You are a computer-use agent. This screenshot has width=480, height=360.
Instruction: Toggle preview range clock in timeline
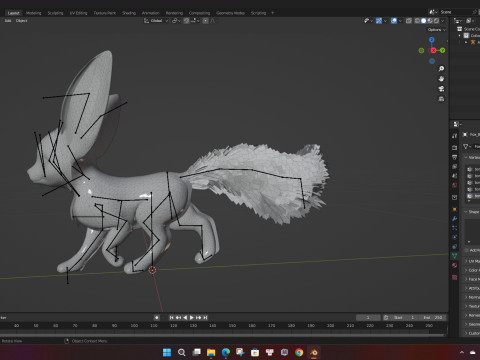tap(386, 317)
